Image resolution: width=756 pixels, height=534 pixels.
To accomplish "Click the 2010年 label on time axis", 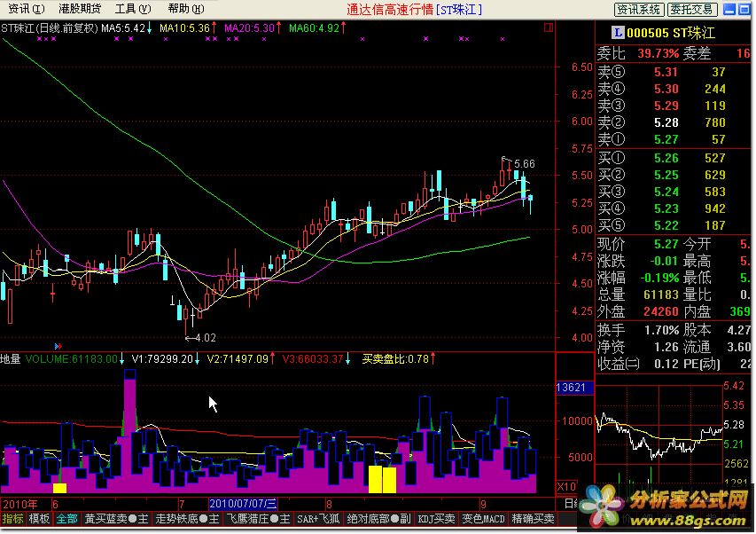I will (x=20, y=505).
